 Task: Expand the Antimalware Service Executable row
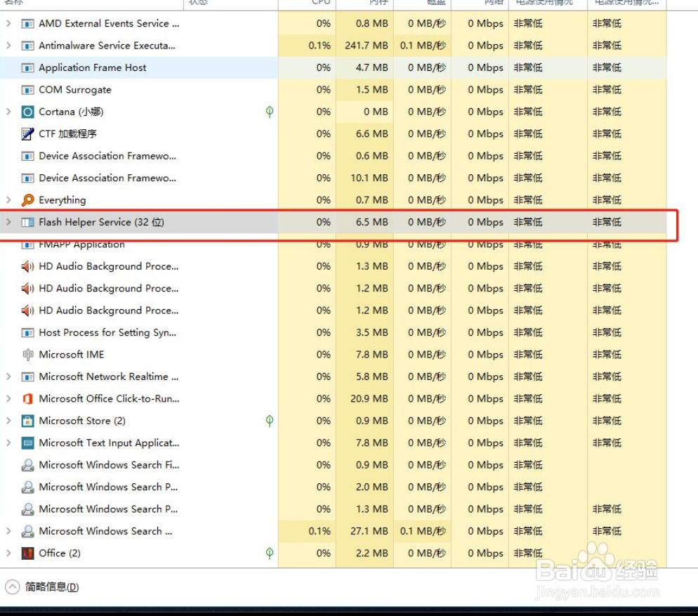(8, 46)
